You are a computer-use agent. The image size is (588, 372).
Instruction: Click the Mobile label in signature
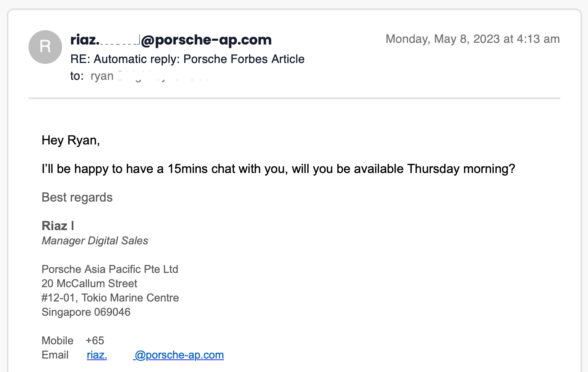coord(57,341)
